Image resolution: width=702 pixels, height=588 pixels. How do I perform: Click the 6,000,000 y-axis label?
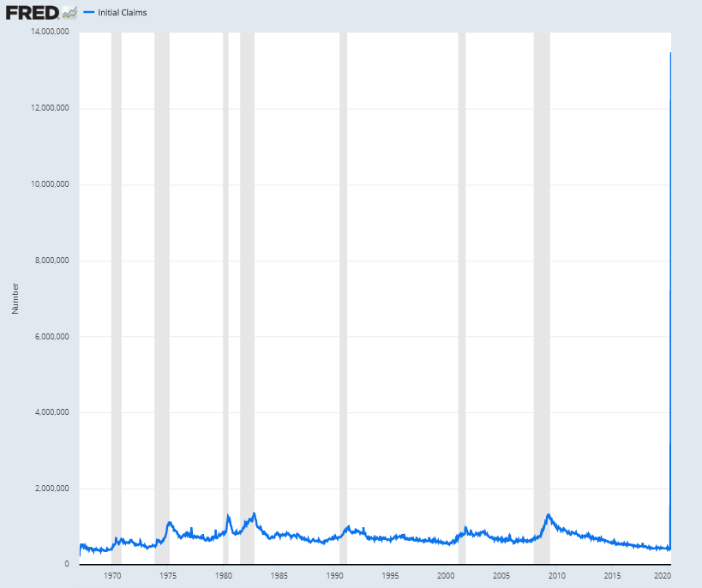click(52, 337)
